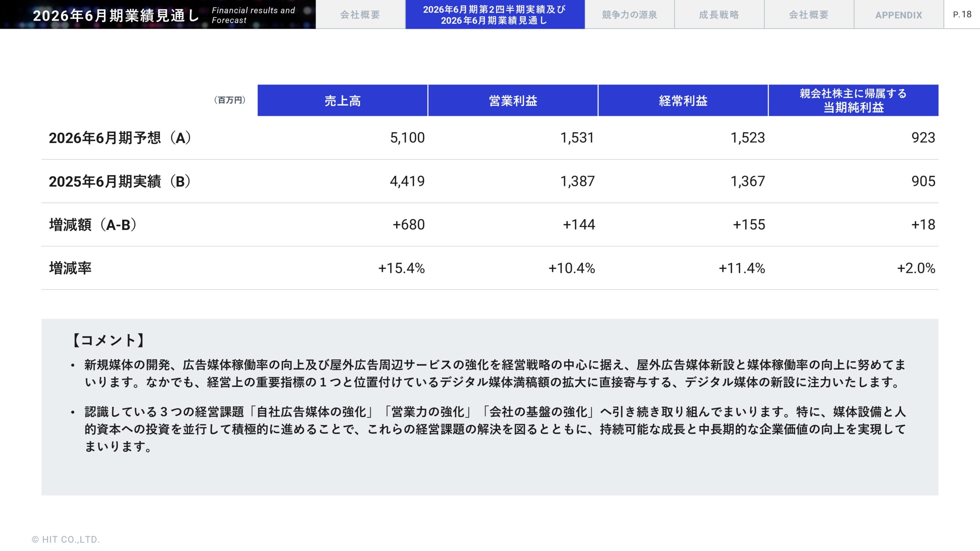Navigate to the 成長戦略 tab
The width and height of the screenshot is (980, 551).
(x=718, y=15)
